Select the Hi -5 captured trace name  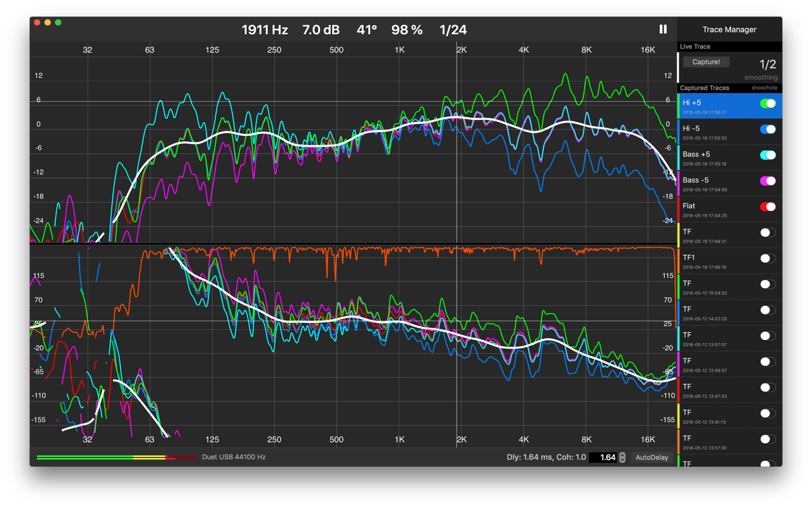click(x=691, y=128)
